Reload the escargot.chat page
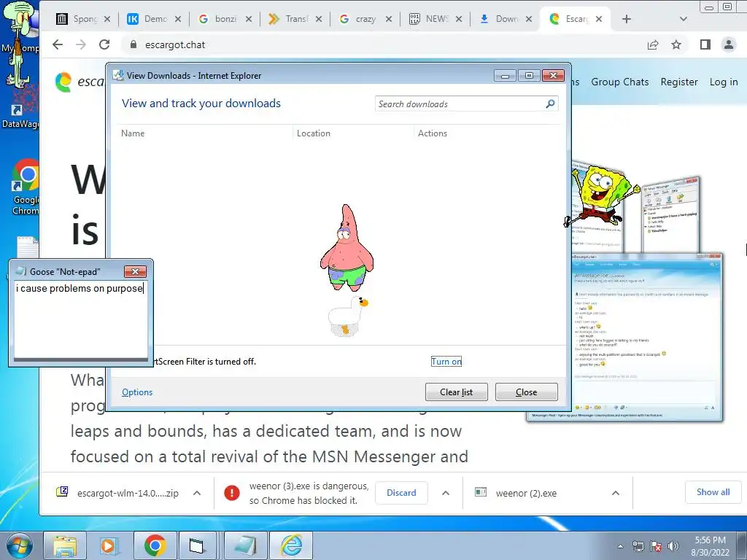 tap(104, 44)
